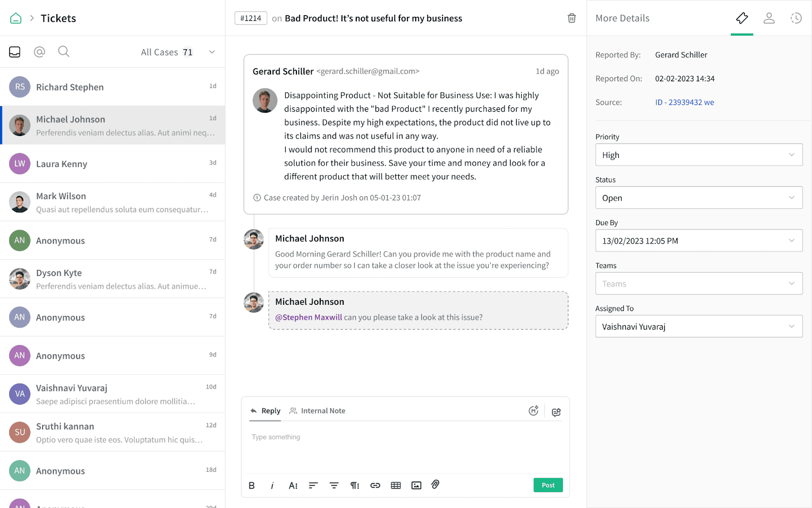Expand the All Cases filter dropdown
Viewport: 812px width, 508px height.
(x=212, y=52)
